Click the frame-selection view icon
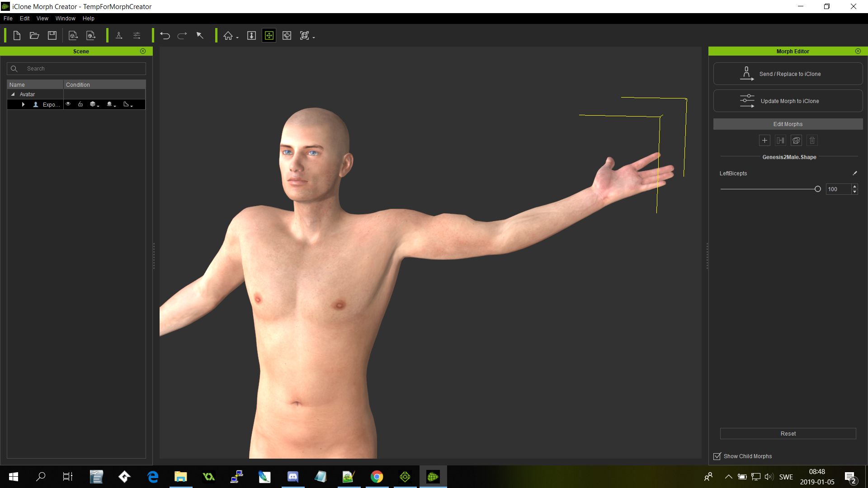Screen dimensions: 868x488 305,36
